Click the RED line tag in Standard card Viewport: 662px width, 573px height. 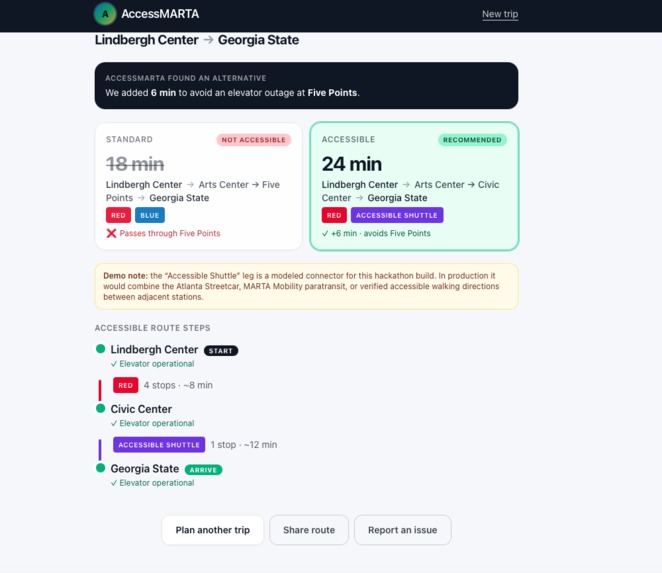[118, 215]
